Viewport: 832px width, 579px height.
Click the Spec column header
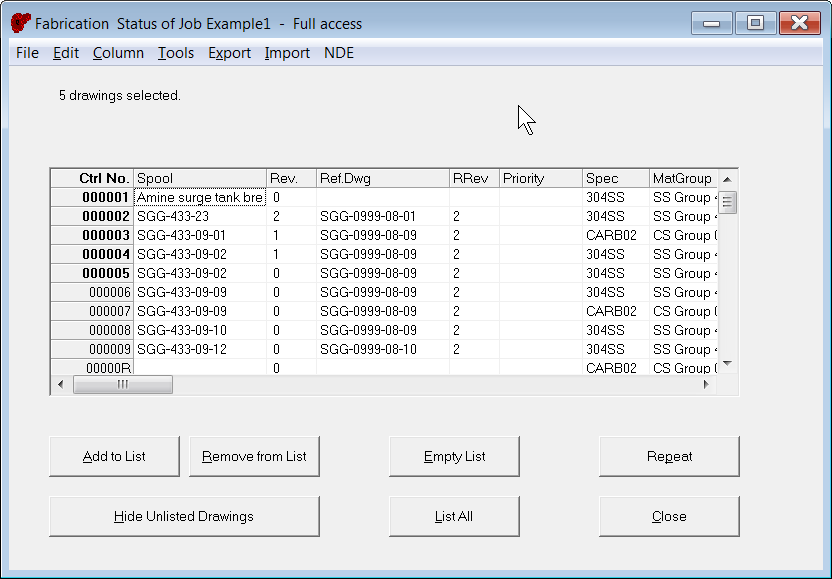point(615,178)
